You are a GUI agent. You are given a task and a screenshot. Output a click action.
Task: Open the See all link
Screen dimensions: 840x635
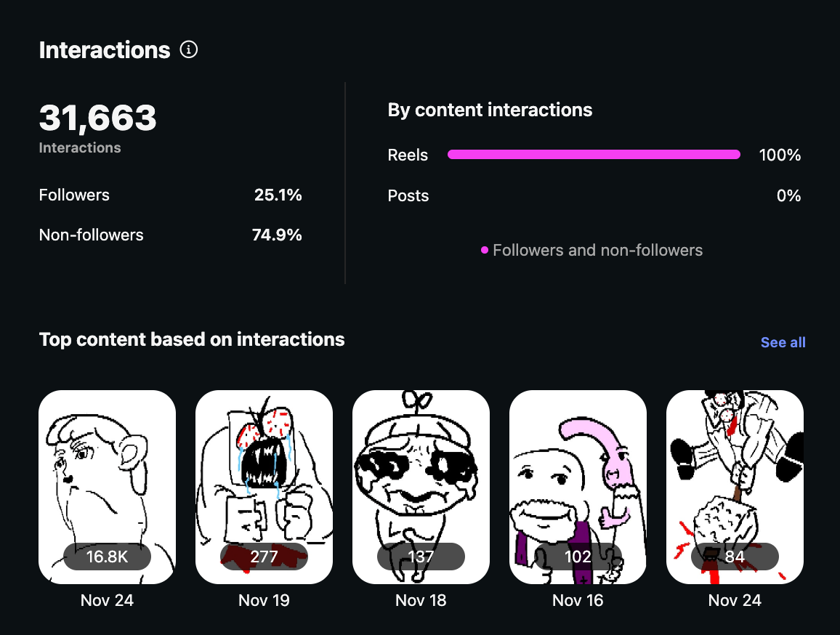click(783, 342)
